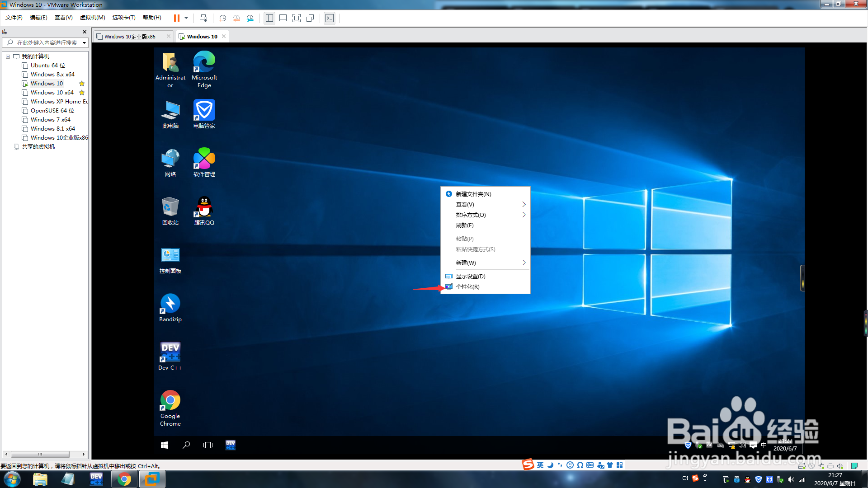Viewport: 868px width, 488px height.
Task: Click the Google Chrome desktop icon
Action: click(170, 408)
